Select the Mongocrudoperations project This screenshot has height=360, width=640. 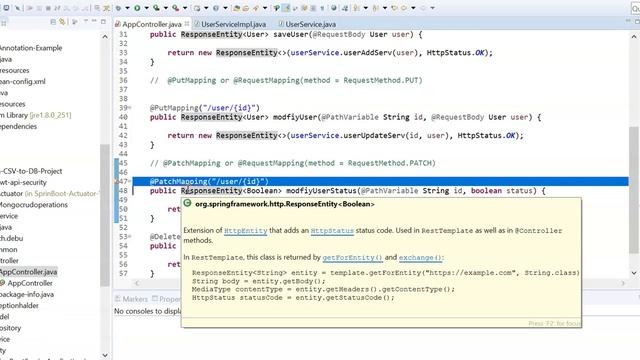coord(33,204)
